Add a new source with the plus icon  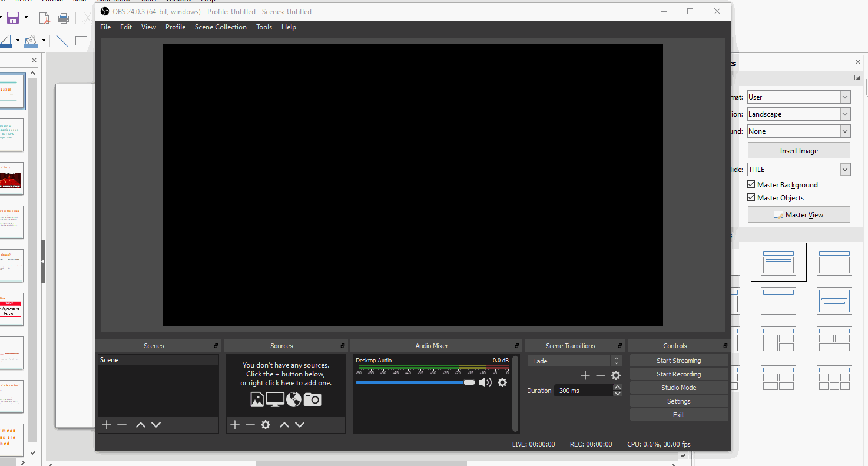[x=235, y=425]
